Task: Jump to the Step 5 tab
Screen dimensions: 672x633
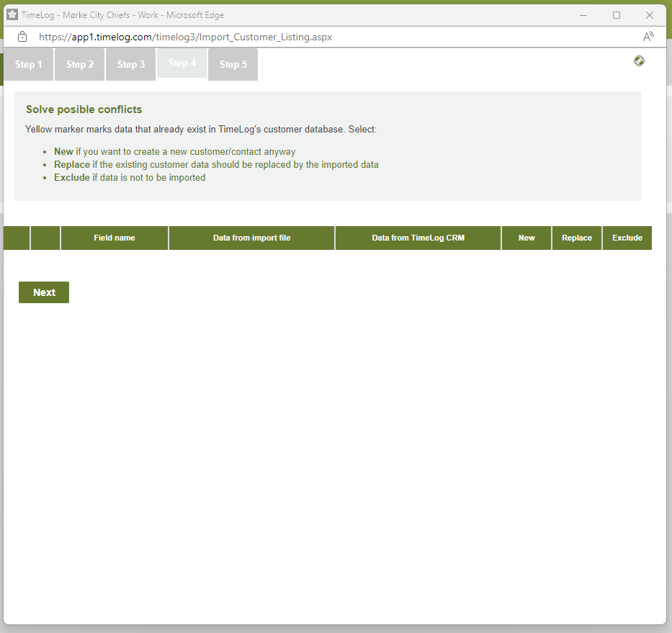Action: [233, 65]
